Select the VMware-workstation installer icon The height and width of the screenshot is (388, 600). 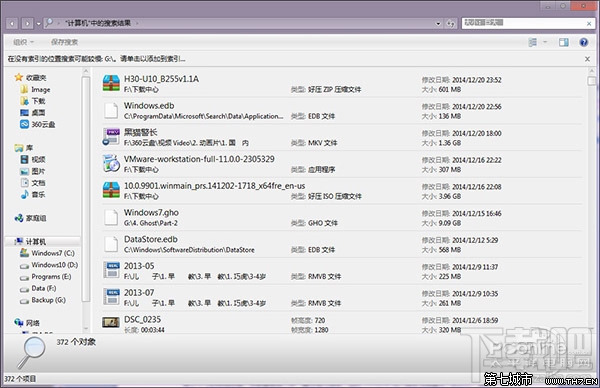coord(111,163)
